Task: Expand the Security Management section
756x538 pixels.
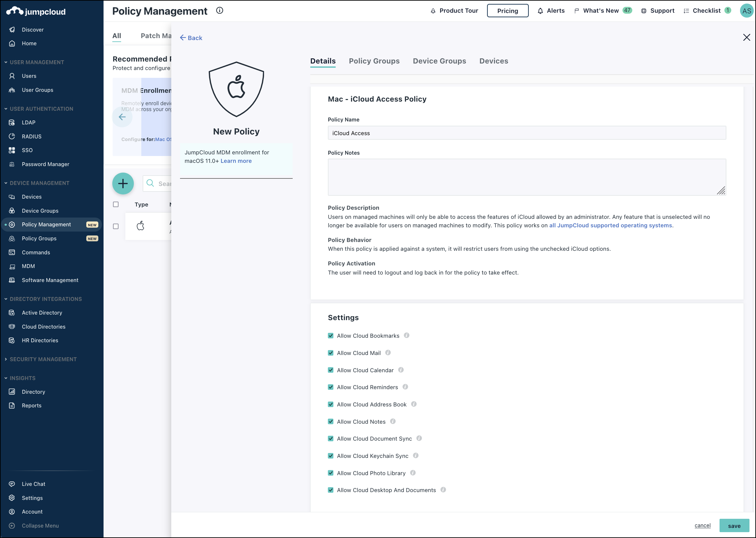Action: point(6,359)
